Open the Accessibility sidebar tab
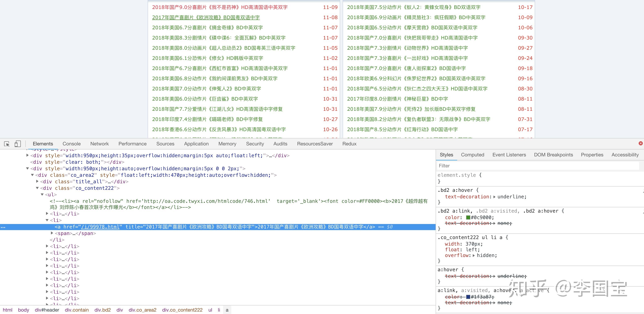 point(625,155)
